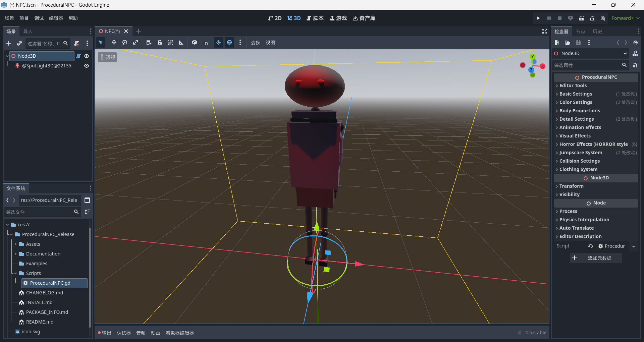This screenshot has width=644, height=342.
Task: Open the Script property dropdown arrow
Action: (634, 246)
